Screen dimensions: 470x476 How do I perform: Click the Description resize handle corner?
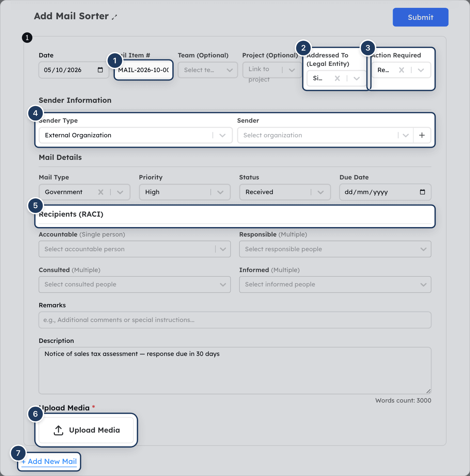[x=428, y=391]
